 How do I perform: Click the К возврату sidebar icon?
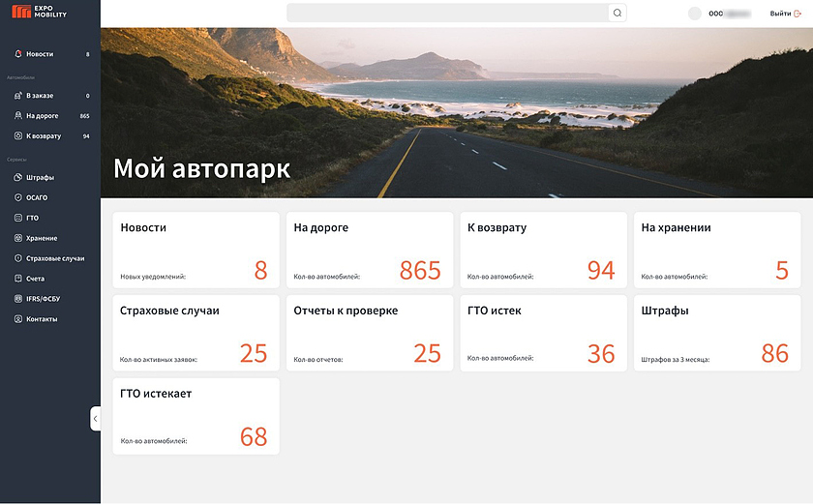(17, 136)
